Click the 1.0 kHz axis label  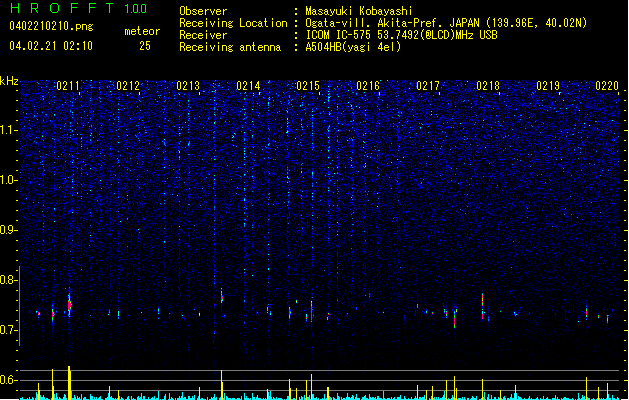9,180
